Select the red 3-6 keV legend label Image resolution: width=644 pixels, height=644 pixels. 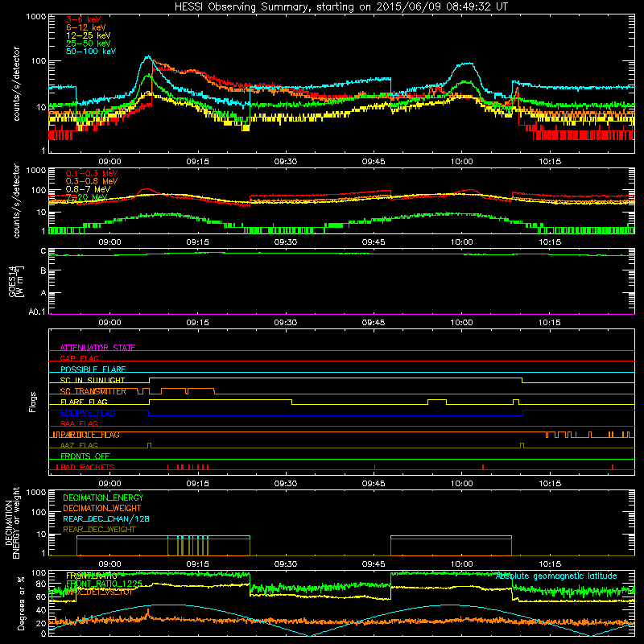click(84, 19)
